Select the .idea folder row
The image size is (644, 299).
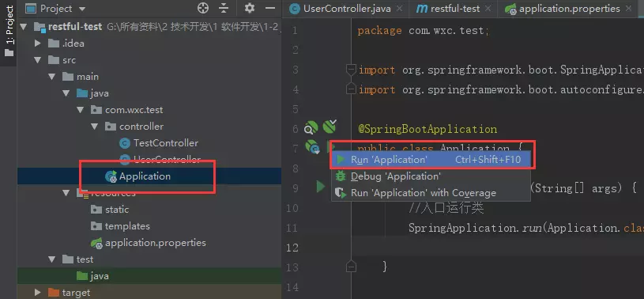[x=149, y=44]
